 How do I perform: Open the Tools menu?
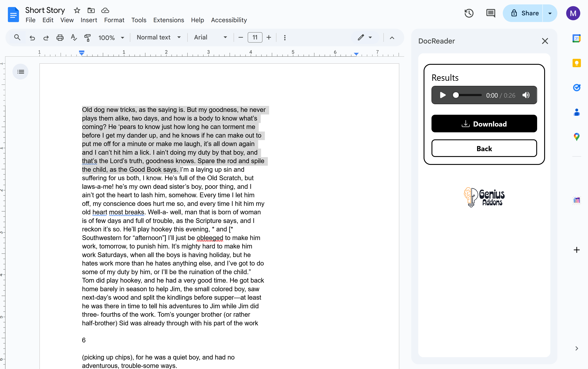point(139,20)
